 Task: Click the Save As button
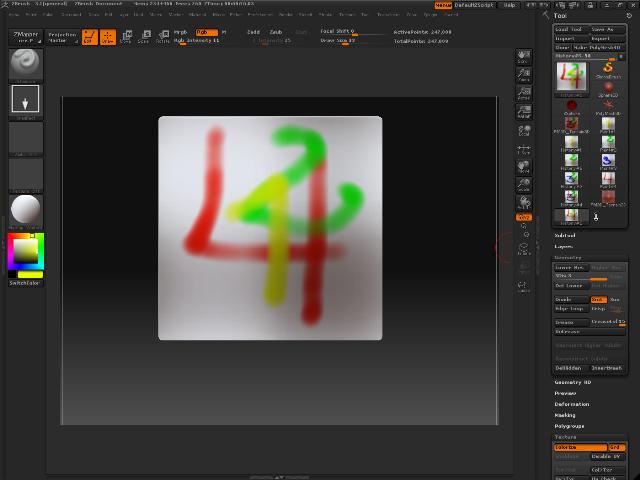click(x=608, y=29)
